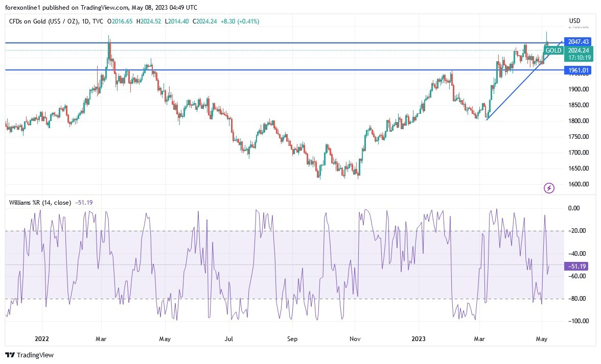
Task: Click the blue 1961.01 support price label
Action: (578, 70)
